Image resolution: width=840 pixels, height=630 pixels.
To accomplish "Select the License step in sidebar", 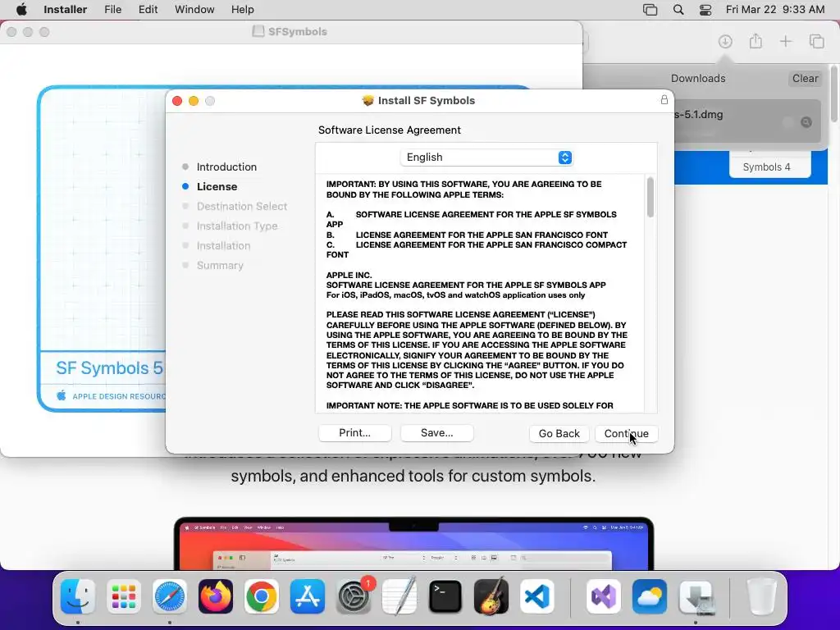I will tap(217, 186).
